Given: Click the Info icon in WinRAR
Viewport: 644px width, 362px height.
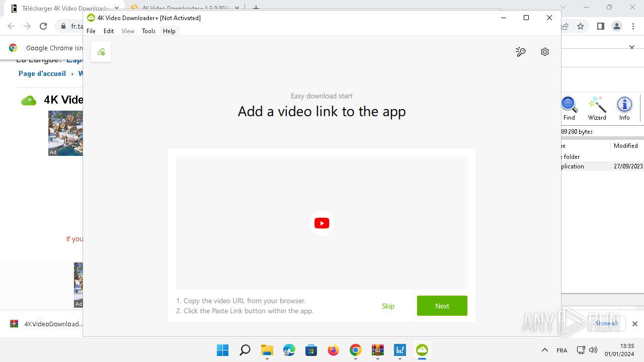Looking at the screenshot, I should tap(624, 109).
